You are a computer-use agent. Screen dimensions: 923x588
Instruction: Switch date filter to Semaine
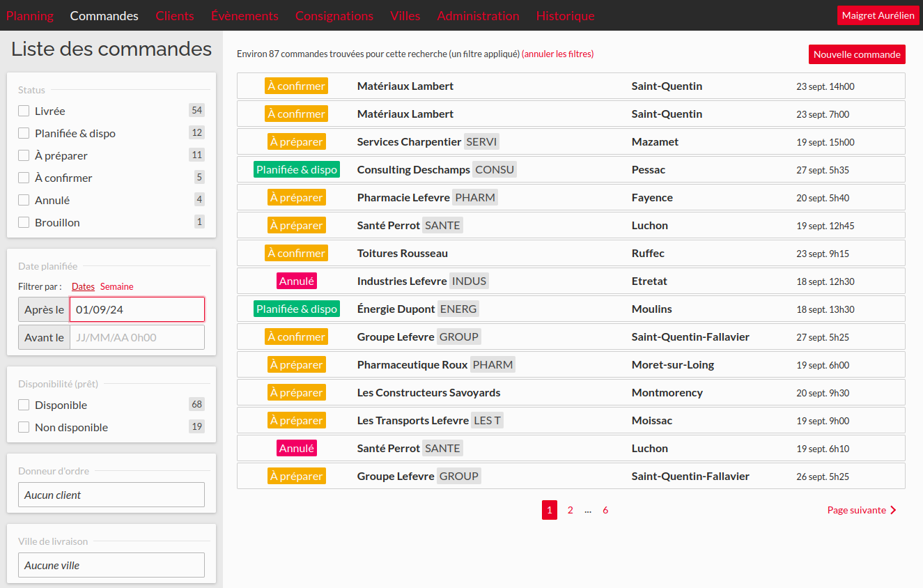pos(116,286)
